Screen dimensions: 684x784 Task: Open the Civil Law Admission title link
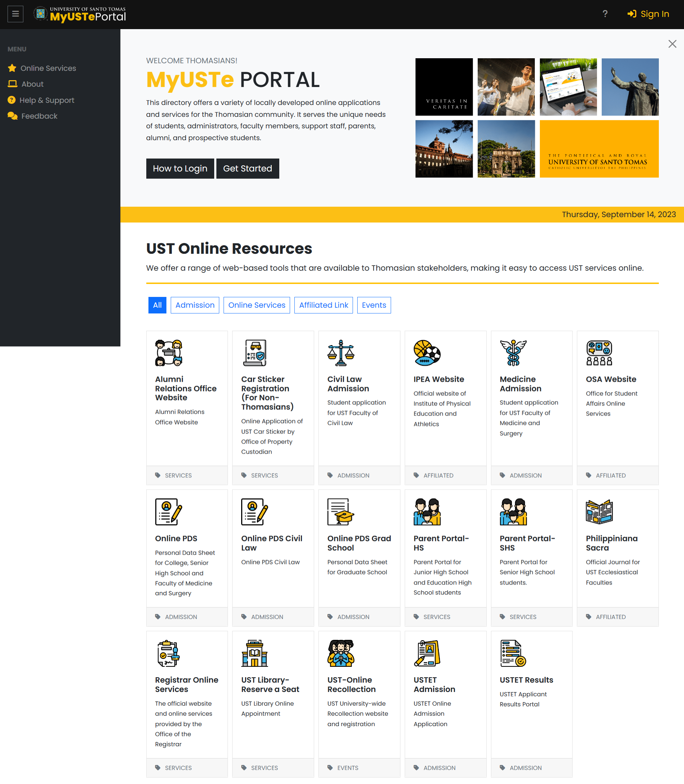tap(348, 384)
